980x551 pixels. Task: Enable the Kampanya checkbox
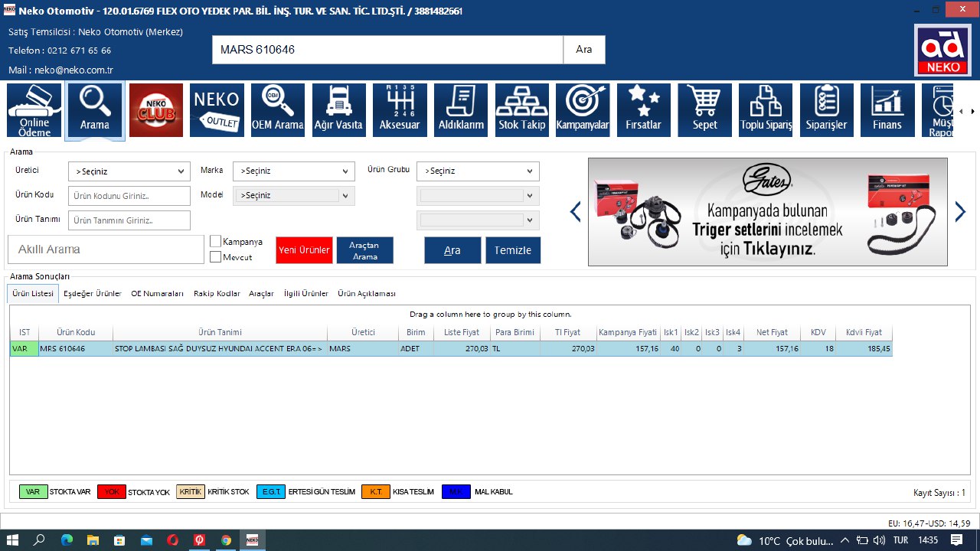[x=216, y=242]
